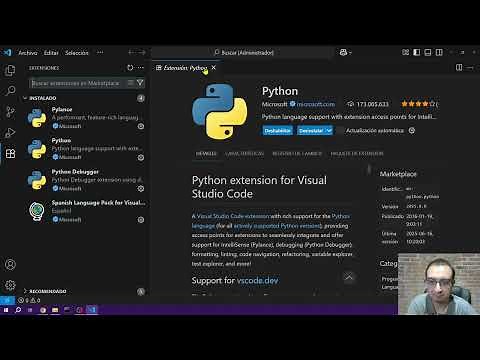Click the command center search box
The image size is (480, 360).
243,52
